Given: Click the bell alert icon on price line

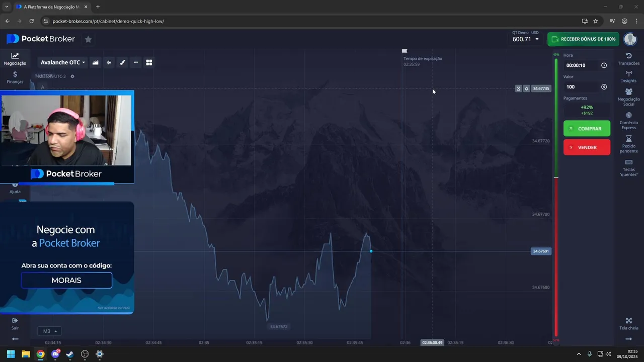Looking at the screenshot, I should pyautogui.click(x=526, y=88).
